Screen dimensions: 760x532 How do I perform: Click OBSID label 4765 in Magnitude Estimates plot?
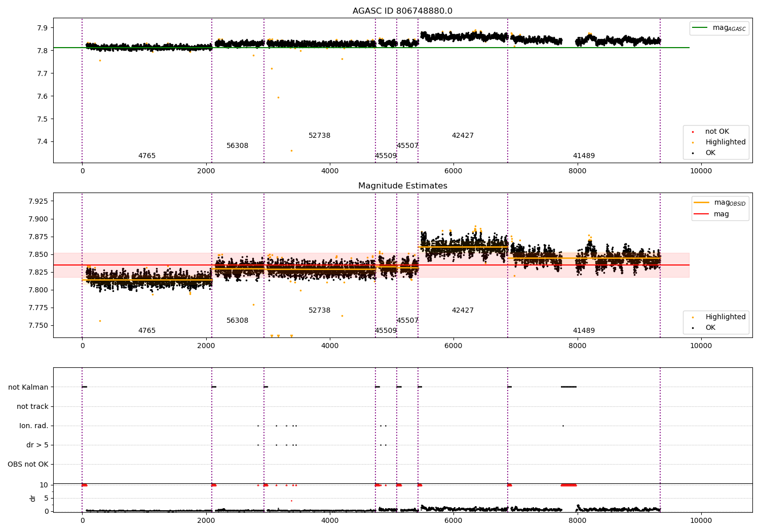147,330
